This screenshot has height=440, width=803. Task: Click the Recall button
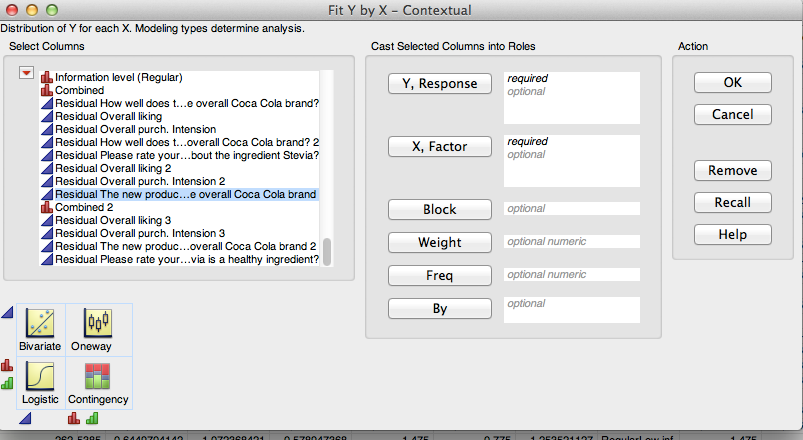732,202
